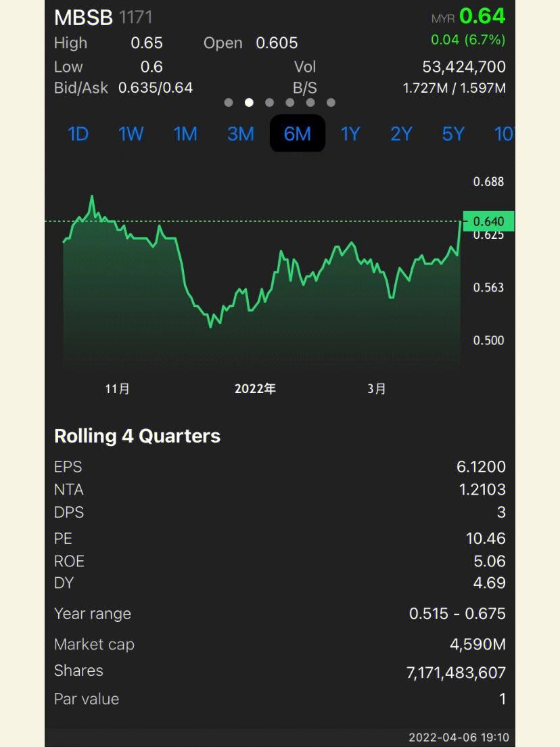Tap the Bid/Ask 0.635/0.64 value
The width and height of the screenshot is (560, 747).
click(156, 88)
